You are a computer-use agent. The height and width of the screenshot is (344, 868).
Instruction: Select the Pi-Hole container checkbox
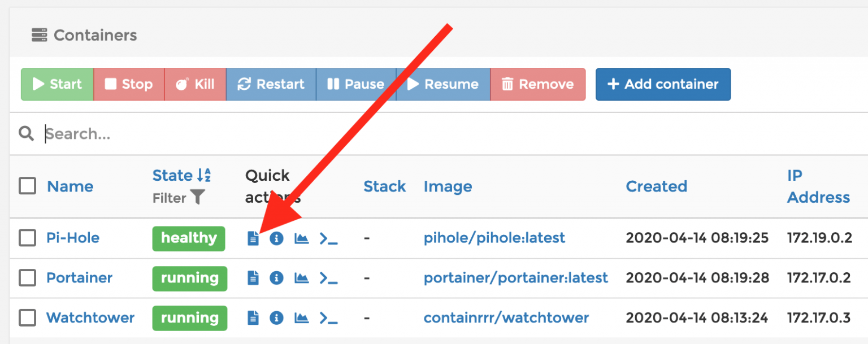pos(27,238)
